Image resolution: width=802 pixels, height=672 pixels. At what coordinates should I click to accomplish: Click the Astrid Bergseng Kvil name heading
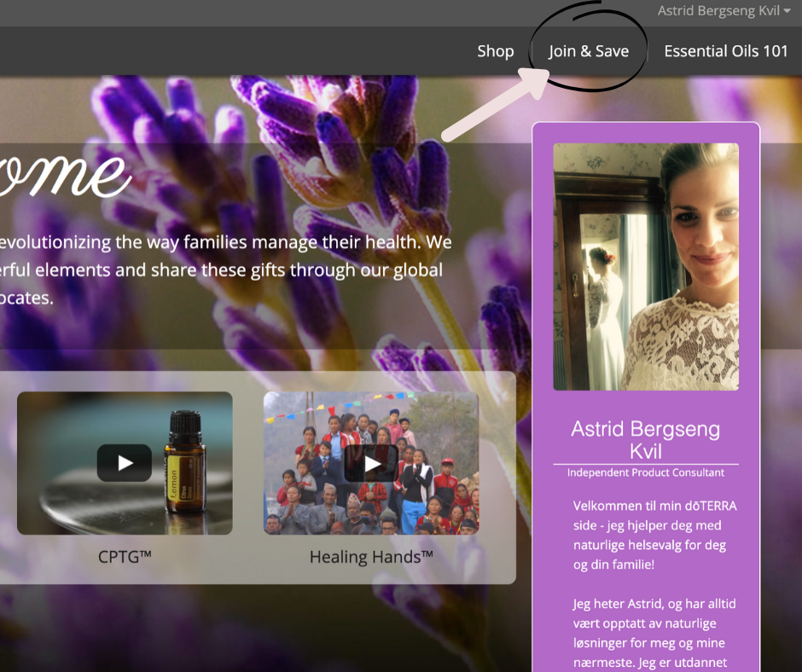pos(646,440)
